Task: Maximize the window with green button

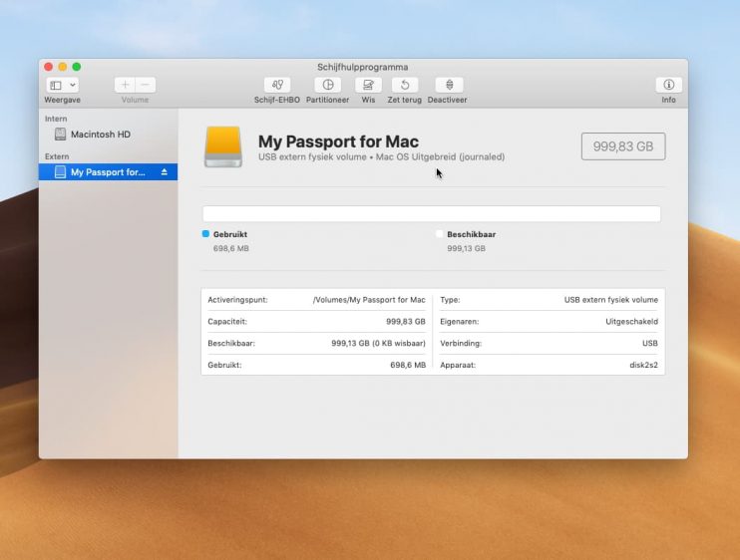Action: click(77, 67)
